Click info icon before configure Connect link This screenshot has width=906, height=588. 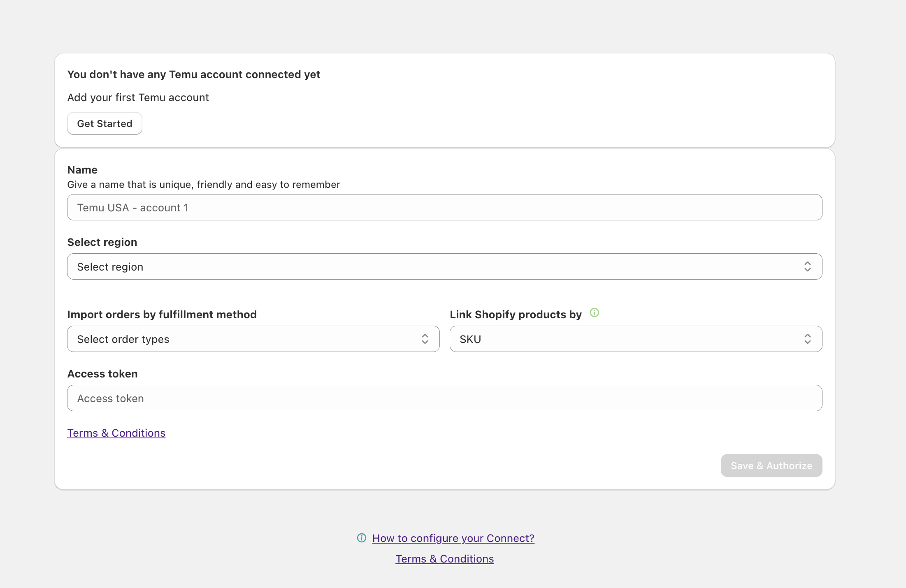pos(362,538)
